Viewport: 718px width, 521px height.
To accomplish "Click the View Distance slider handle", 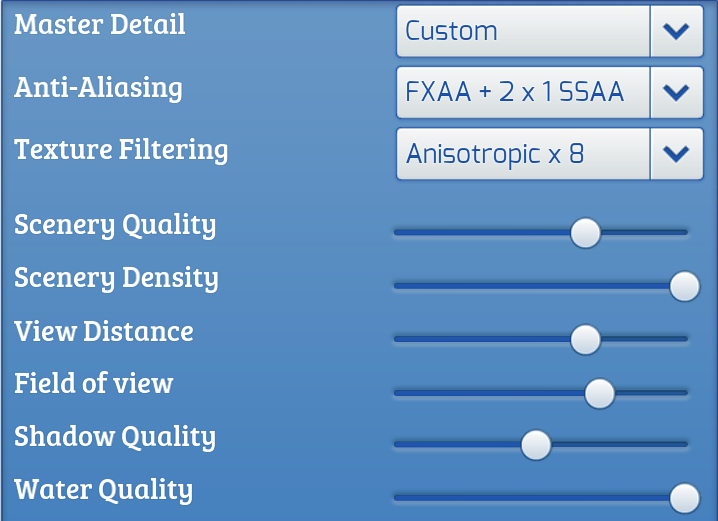I will click(585, 339).
